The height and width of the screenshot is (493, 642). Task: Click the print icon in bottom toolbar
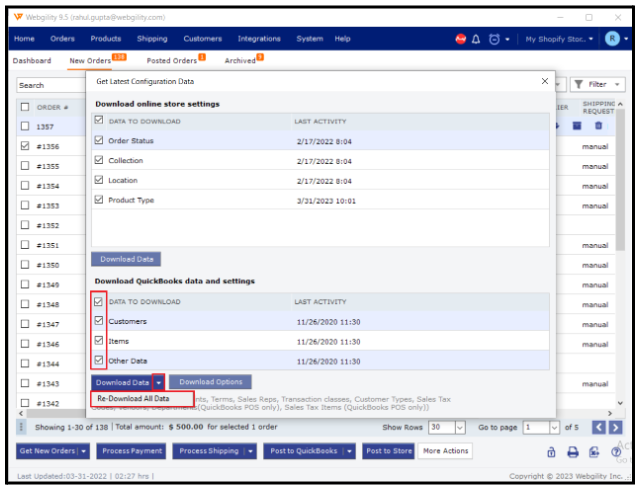pyautogui.click(x=573, y=452)
